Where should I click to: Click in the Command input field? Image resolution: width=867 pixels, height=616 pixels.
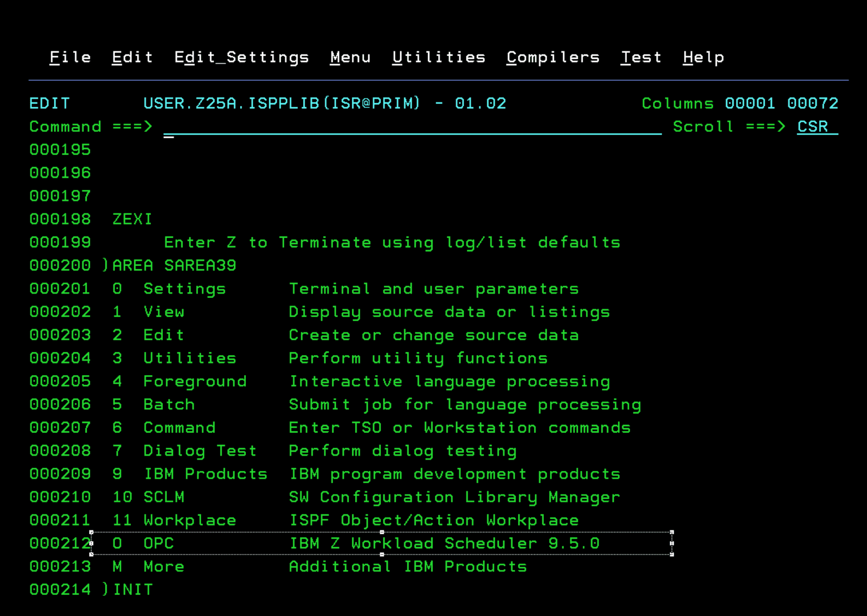click(x=411, y=127)
